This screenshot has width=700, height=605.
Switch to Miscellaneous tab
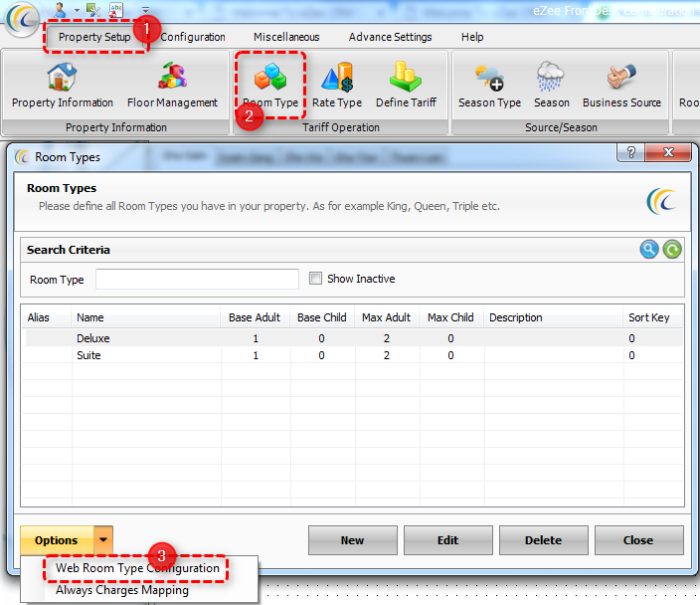[286, 37]
